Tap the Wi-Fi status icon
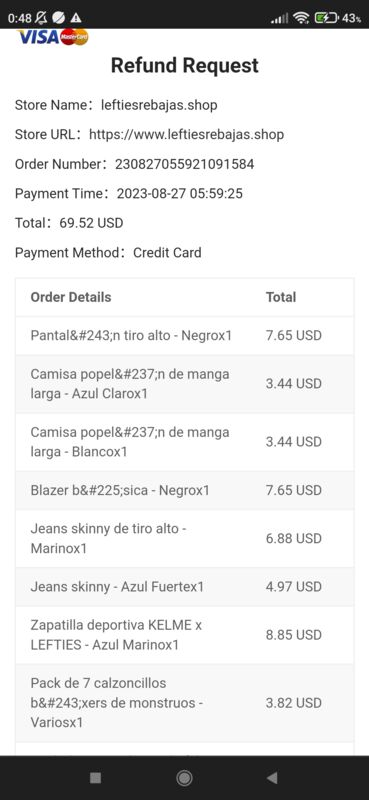 pos(302,18)
